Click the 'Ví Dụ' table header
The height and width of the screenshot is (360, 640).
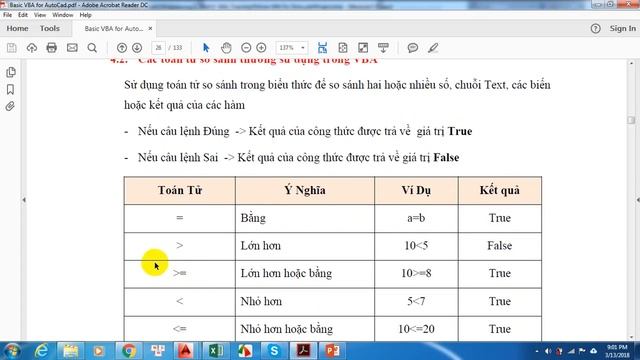[416, 191]
